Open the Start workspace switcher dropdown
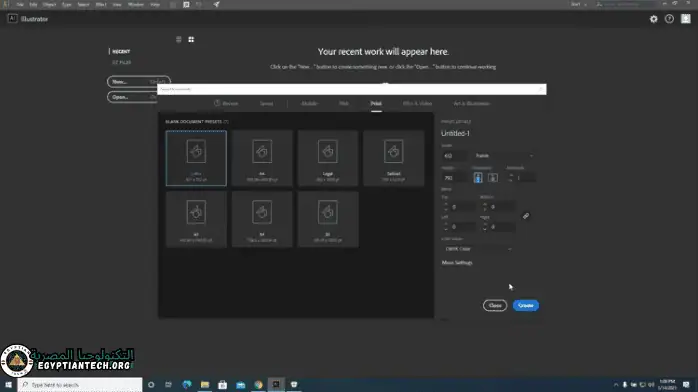Image resolution: width=698 pixels, height=392 pixels. click(579, 4)
